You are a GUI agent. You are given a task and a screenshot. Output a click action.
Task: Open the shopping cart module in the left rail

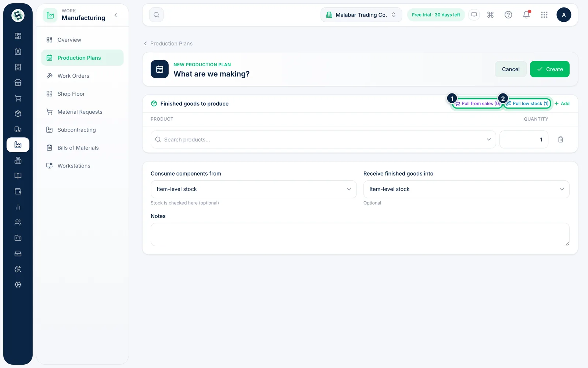[18, 98]
